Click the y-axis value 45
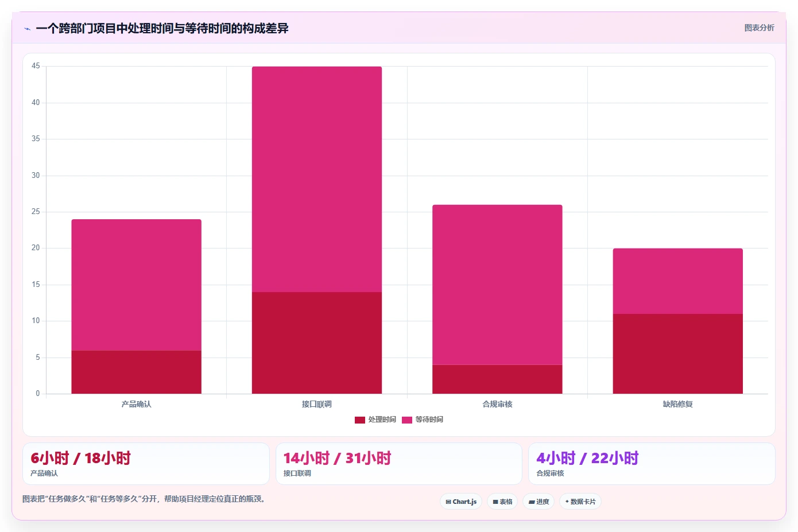The width and height of the screenshot is (798, 532). (36, 66)
